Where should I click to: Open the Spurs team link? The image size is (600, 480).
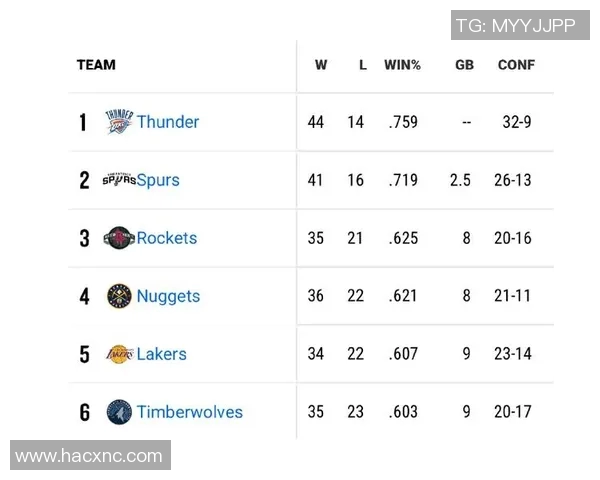pyautogui.click(x=158, y=180)
